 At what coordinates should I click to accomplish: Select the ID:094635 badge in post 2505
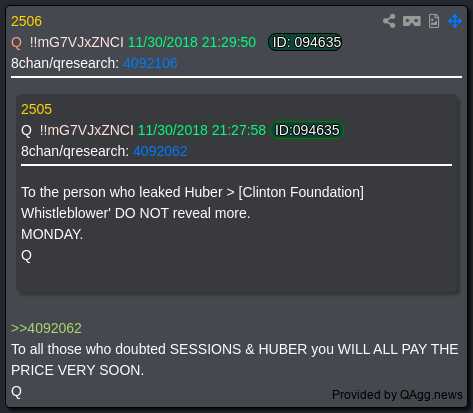click(x=307, y=130)
